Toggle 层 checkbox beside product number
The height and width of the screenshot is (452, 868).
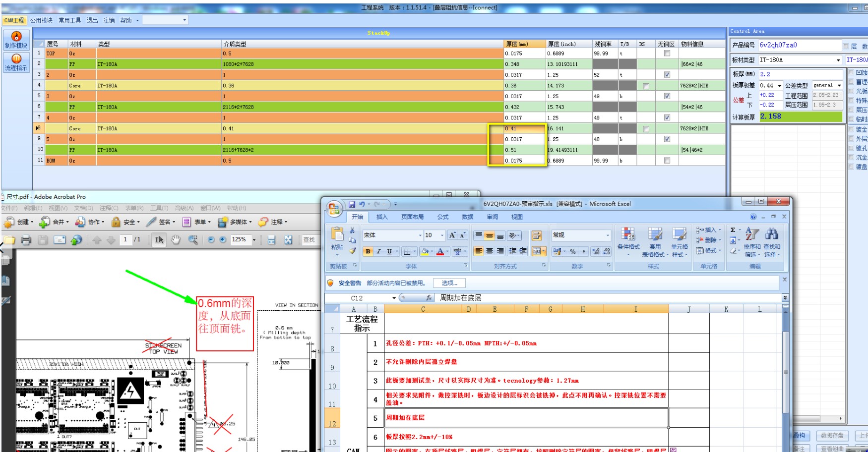pos(846,46)
